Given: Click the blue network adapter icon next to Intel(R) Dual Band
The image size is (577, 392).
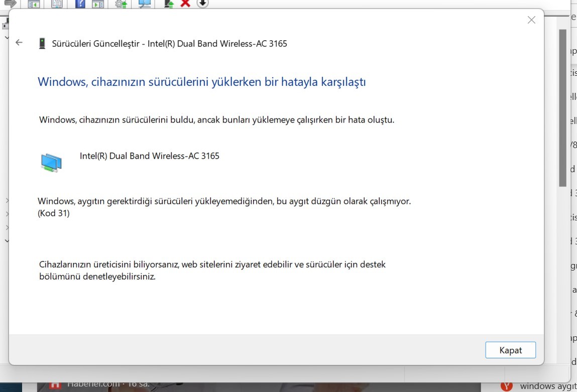Looking at the screenshot, I should click(51, 163).
